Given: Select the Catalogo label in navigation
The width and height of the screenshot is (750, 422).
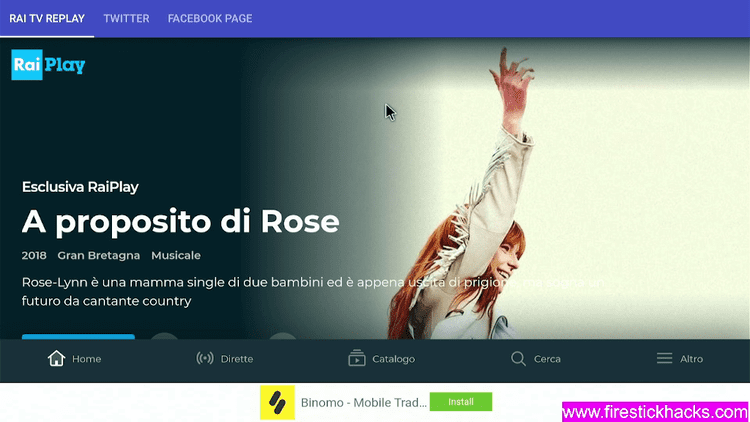Looking at the screenshot, I should tap(394, 359).
